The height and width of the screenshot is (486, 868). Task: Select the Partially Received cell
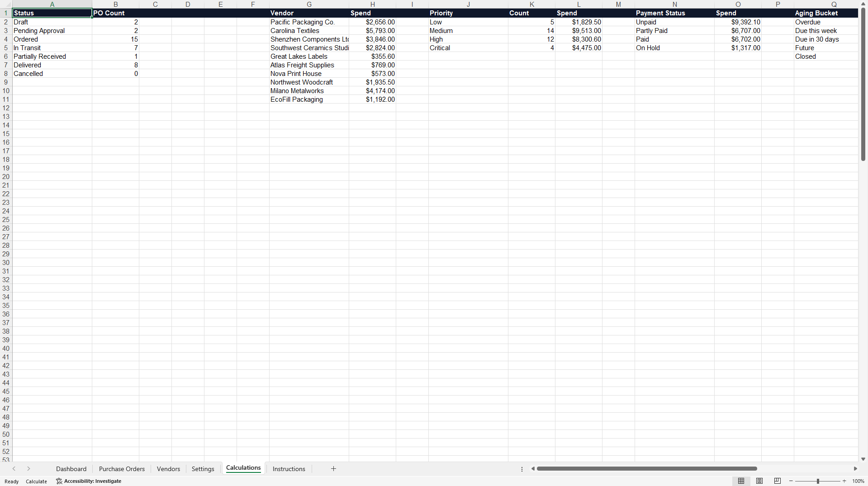(x=52, y=57)
